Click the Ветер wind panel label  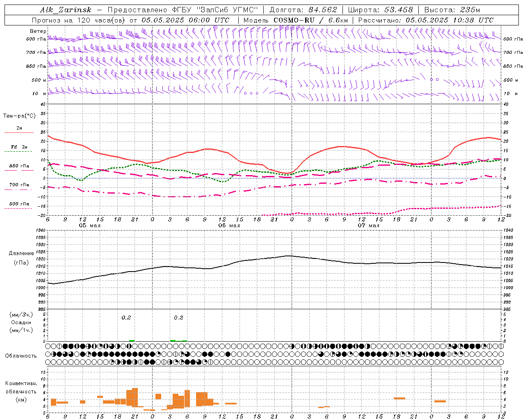point(38,31)
